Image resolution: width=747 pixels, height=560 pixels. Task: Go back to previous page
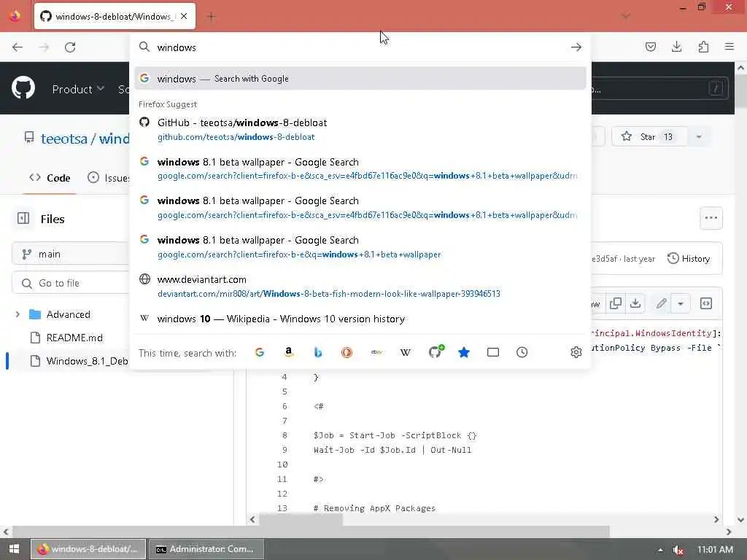(x=18, y=47)
